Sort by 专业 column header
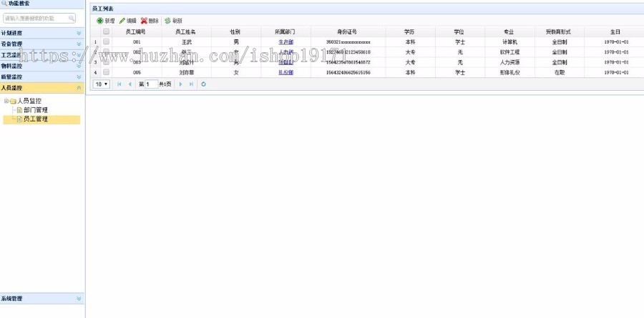Screen dimensions: 644x318 click(509, 31)
